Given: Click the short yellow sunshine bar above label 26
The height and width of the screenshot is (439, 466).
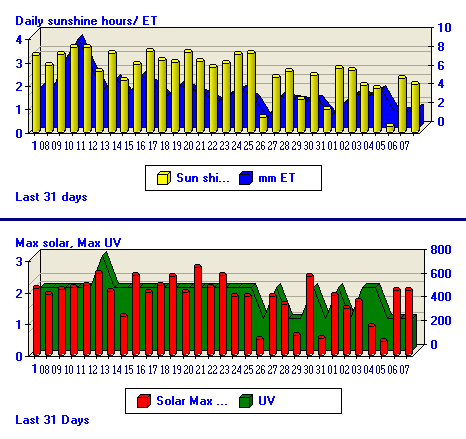Looking at the screenshot, I should (x=263, y=124).
